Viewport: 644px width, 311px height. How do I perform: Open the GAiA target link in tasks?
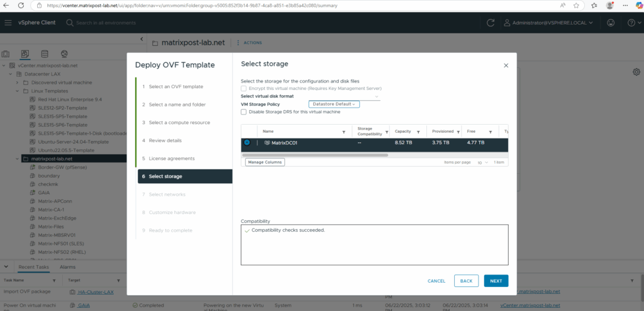pos(84,306)
